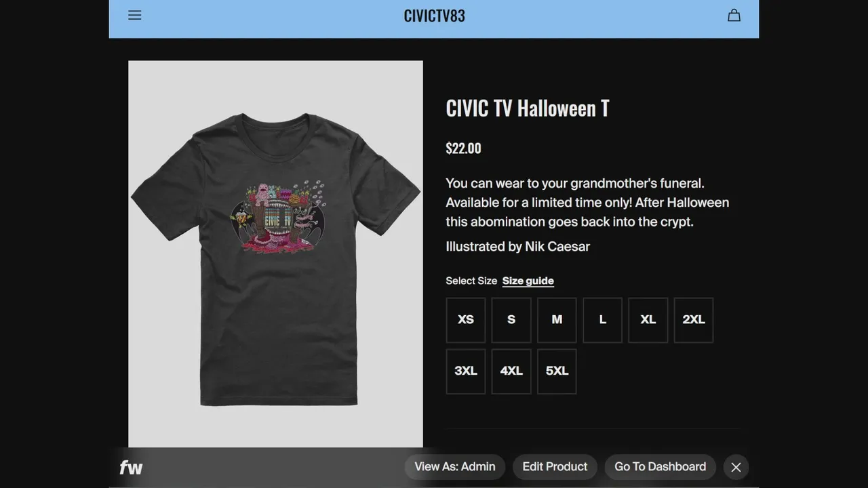Select size S

pos(511,320)
